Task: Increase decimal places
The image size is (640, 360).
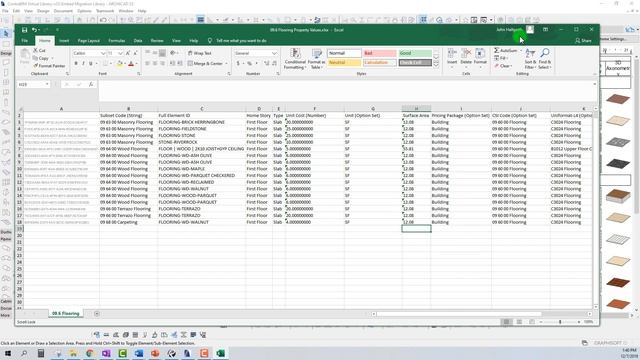Action: pyautogui.click(x=267, y=64)
